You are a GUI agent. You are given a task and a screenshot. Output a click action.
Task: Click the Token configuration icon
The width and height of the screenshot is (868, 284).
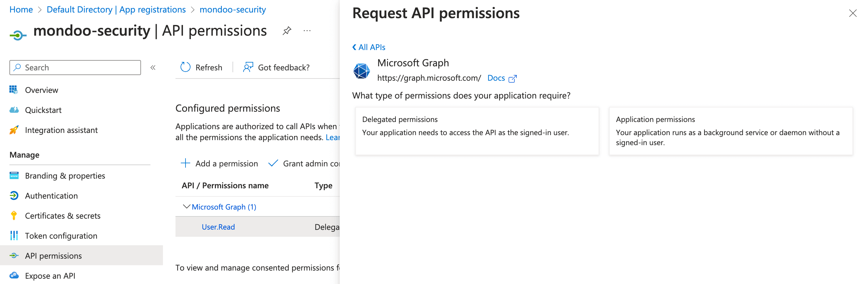[x=14, y=236]
